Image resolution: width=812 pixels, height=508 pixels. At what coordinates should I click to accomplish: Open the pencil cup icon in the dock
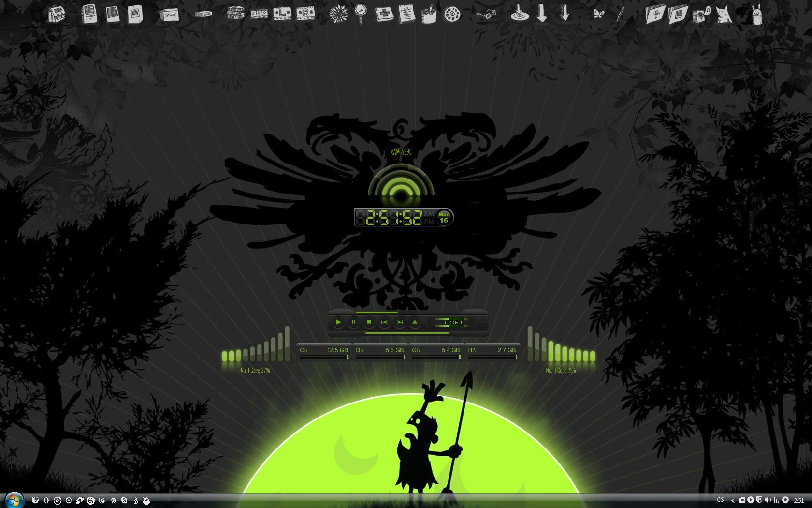429,14
